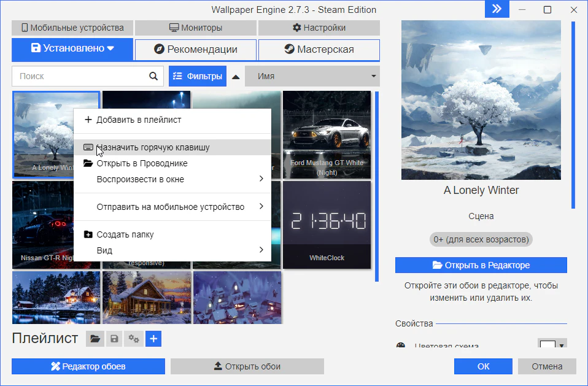The width and height of the screenshot is (588, 386).
Task: Click the save playlist floppy icon
Action: pyautogui.click(x=114, y=338)
